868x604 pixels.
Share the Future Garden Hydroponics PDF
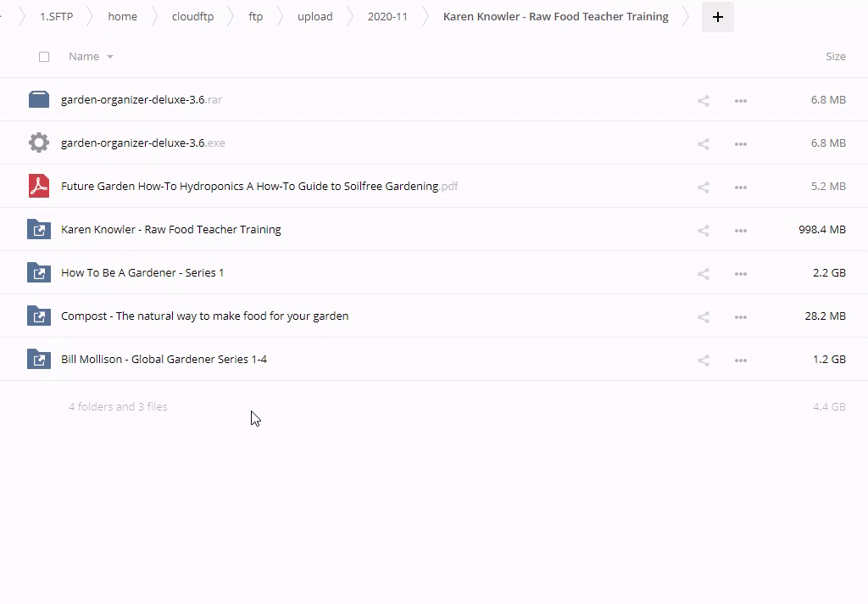703,187
